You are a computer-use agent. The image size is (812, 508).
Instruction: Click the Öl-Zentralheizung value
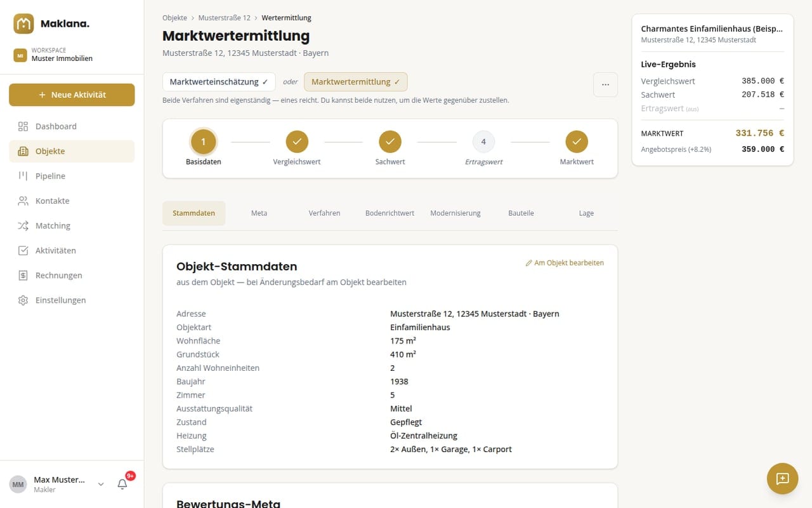pyautogui.click(x=424, y=436)
